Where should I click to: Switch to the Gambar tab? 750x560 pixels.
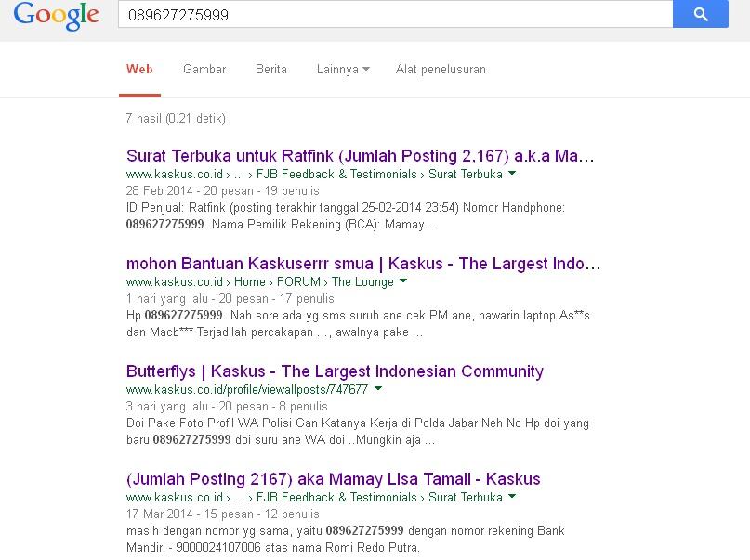204,70
